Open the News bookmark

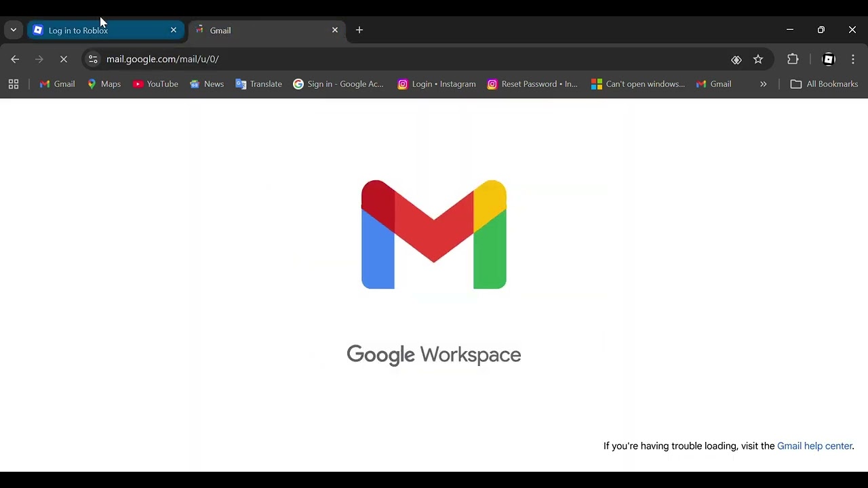coord(207,84)
